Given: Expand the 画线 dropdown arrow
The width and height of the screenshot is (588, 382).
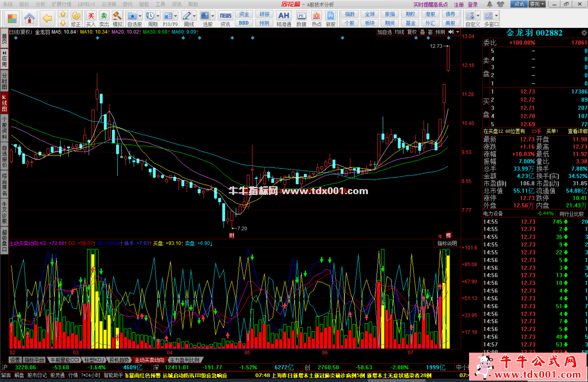Looking at the screenshot, I should pos(194,16).
